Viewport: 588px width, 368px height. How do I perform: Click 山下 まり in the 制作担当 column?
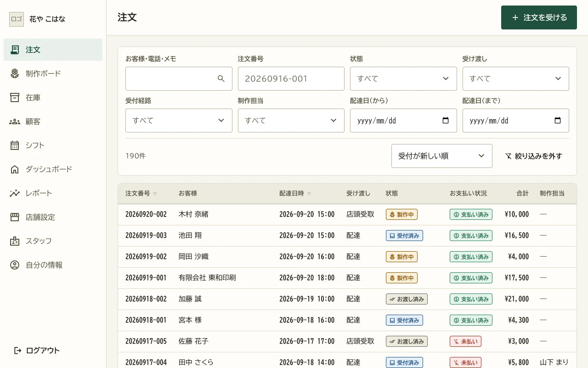pos(554,362)
